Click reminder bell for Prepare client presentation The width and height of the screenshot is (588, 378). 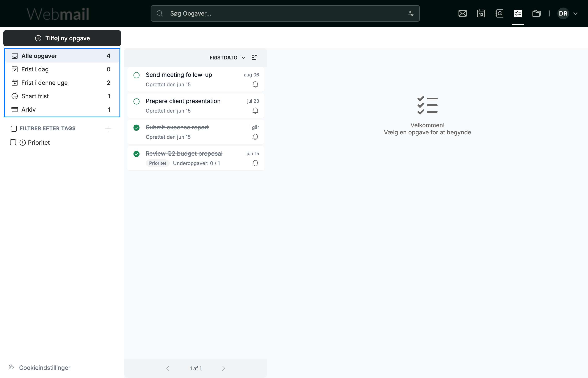[x=255, y=111]
